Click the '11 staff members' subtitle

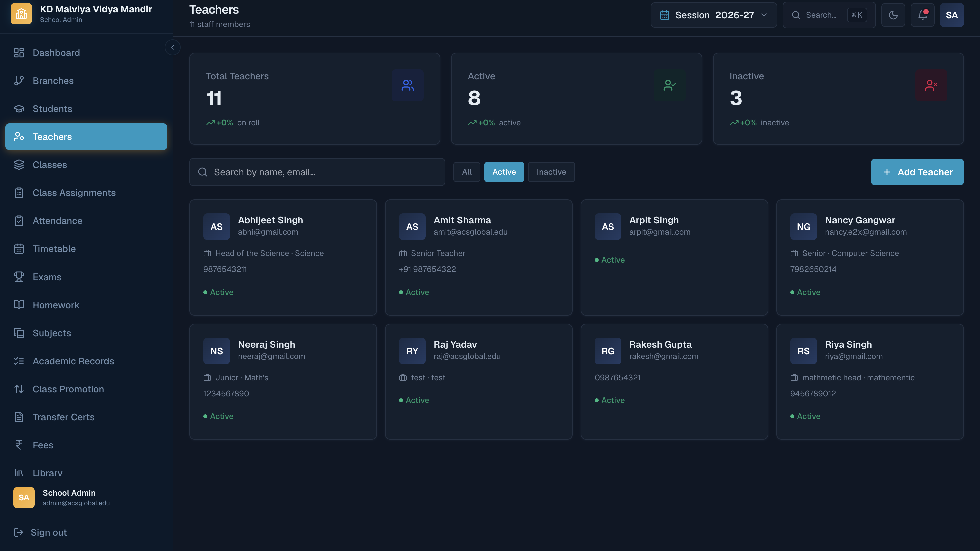(x=220, y=24)
